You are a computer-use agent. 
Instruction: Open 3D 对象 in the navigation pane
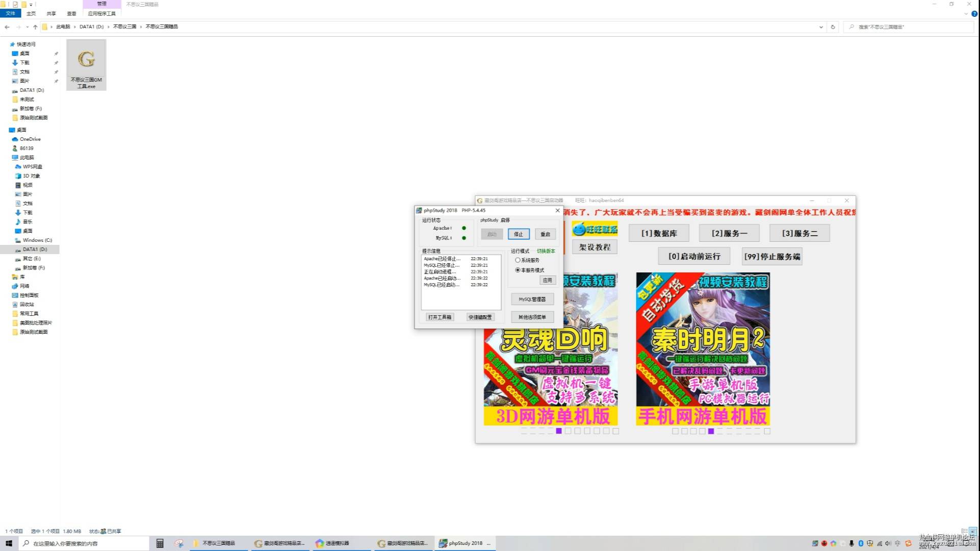click(31, 176)
